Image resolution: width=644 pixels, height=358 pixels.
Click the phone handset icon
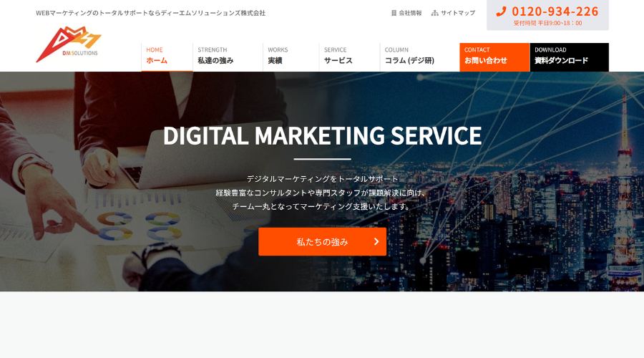pos(501,12)
